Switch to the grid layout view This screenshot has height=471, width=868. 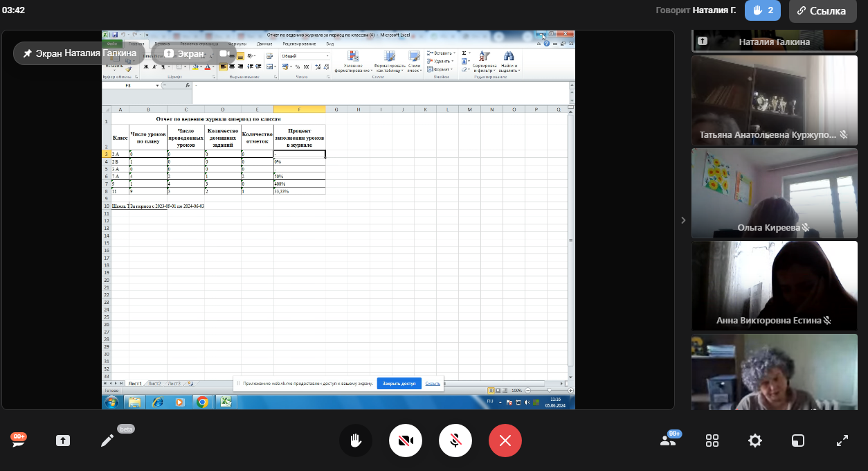click(712, 441)
